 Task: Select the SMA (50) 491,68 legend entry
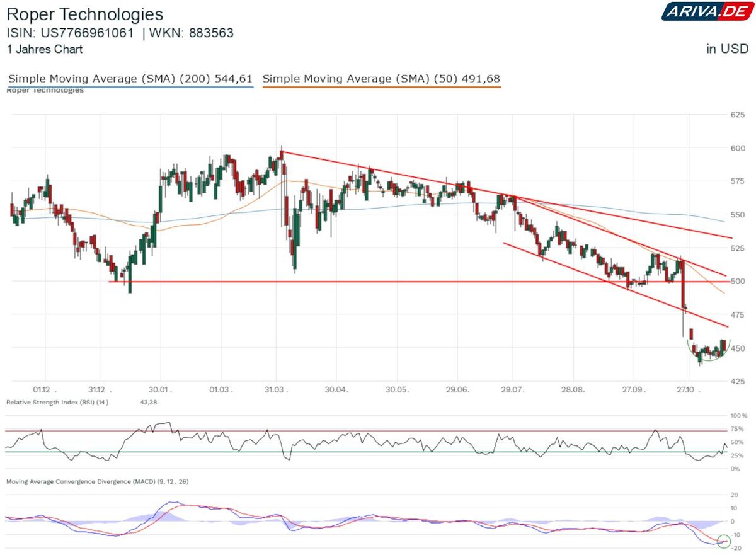tap(381, 79)
